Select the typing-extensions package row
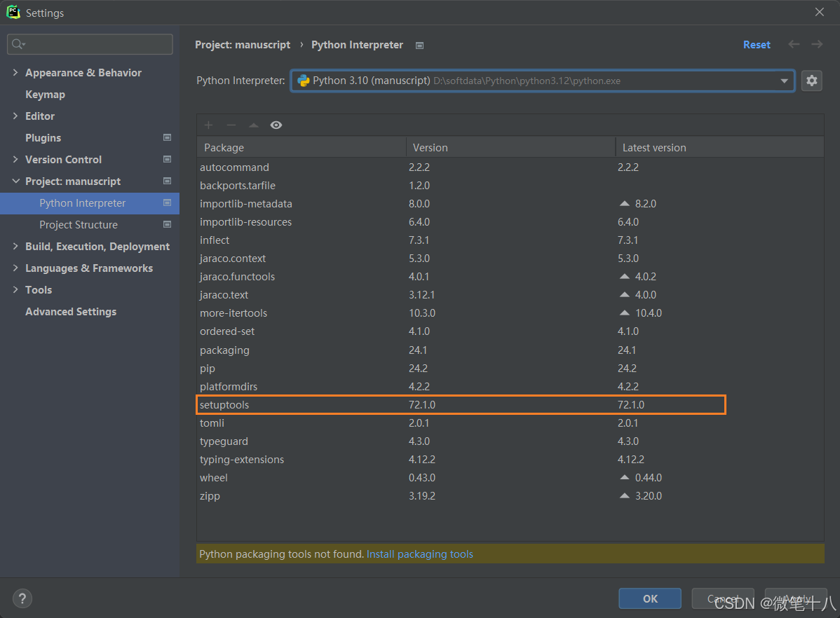Viewport: 840px width, 618px height. (x=510, y=460)
